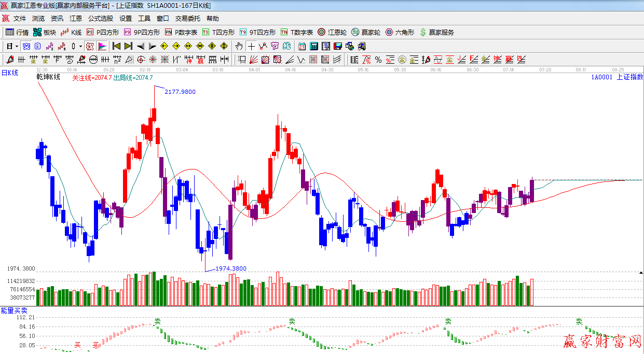Expand the 日 period dropdown arrow
This screenshot has width=644, height=354.
(x=17, y=46)
